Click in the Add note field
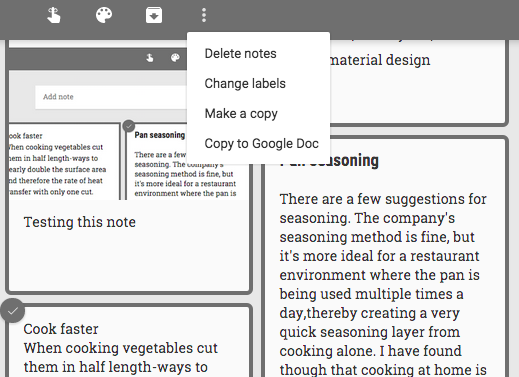Screen dimensions: 519x377 pos(111,97)
